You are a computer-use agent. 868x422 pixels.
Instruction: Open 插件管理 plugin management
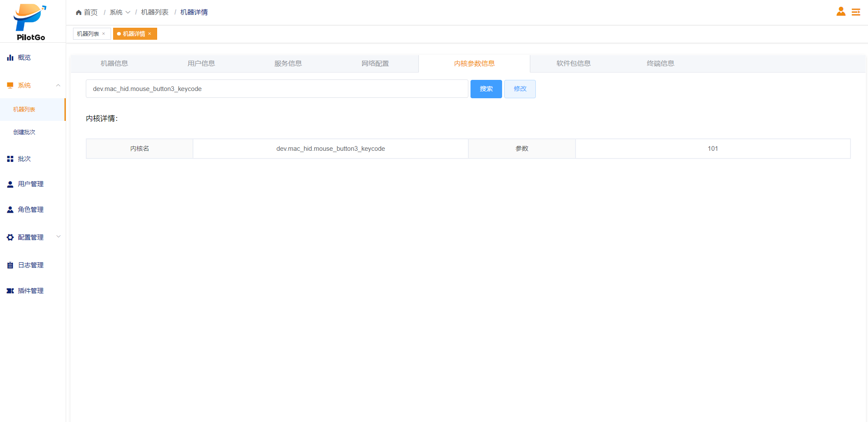click(x=30, y=291)
